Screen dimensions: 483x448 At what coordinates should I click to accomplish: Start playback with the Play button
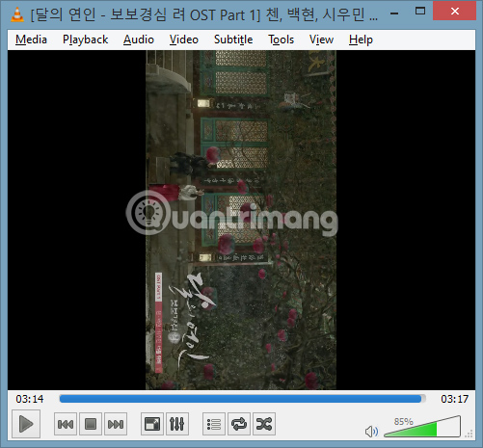click(x=26, y=424)
